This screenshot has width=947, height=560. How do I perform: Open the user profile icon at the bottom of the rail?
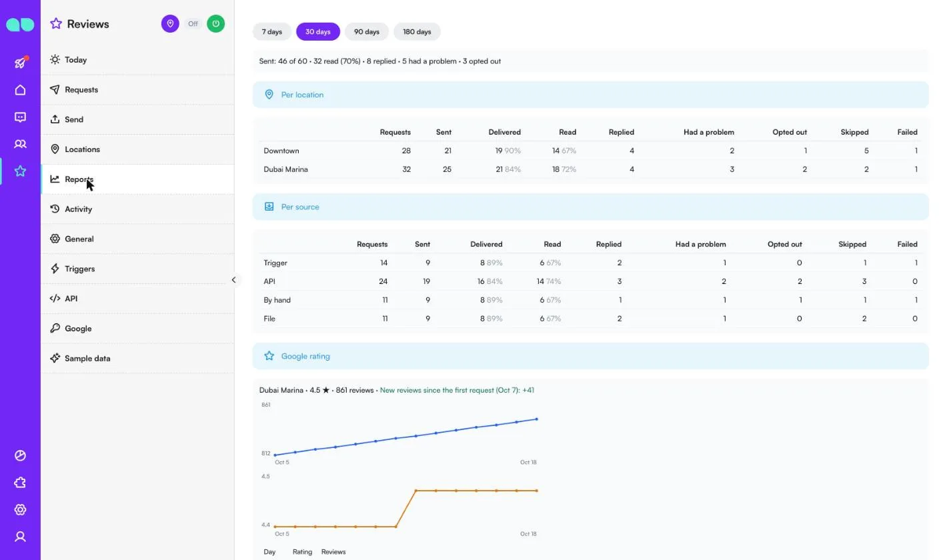20,537
